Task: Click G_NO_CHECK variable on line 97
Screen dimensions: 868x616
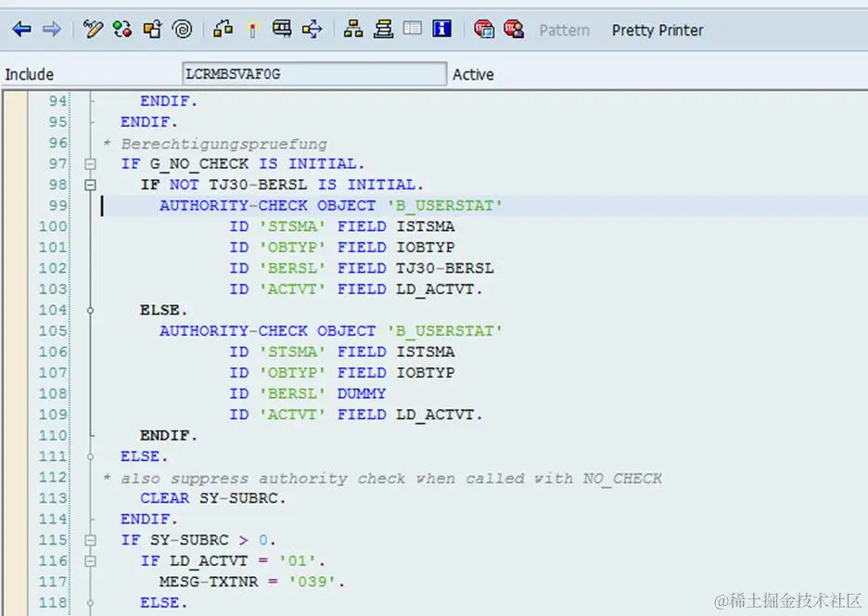Action: tap(198, 164)
